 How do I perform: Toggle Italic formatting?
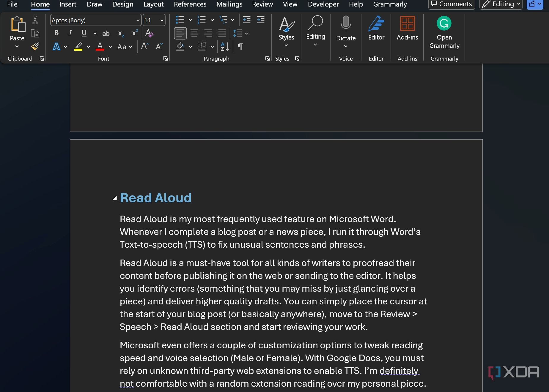click(x=70, y=33)
